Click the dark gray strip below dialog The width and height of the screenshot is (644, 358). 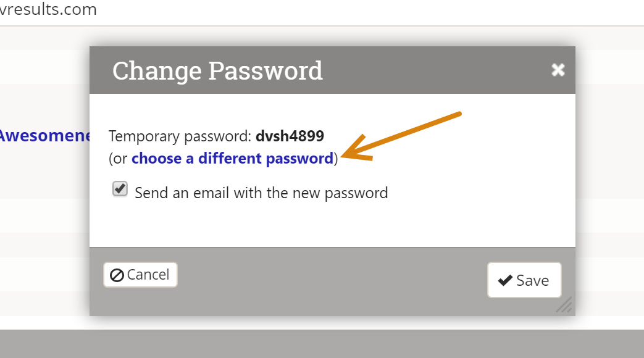coord(321,344)
